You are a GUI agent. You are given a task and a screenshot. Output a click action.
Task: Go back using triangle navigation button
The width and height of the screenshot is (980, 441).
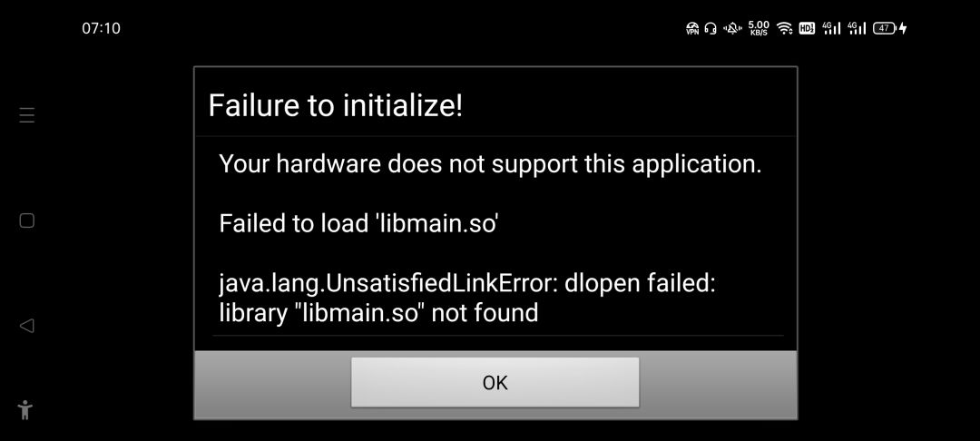27,326
